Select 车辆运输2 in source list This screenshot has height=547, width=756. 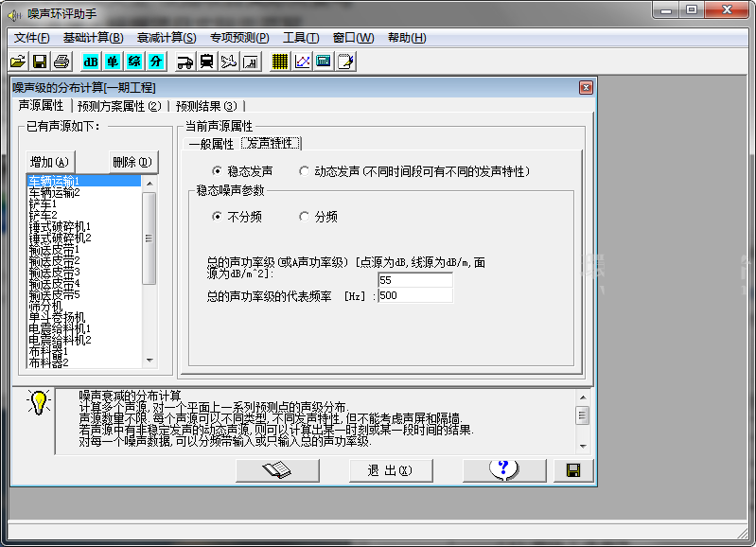click(84, 192)
